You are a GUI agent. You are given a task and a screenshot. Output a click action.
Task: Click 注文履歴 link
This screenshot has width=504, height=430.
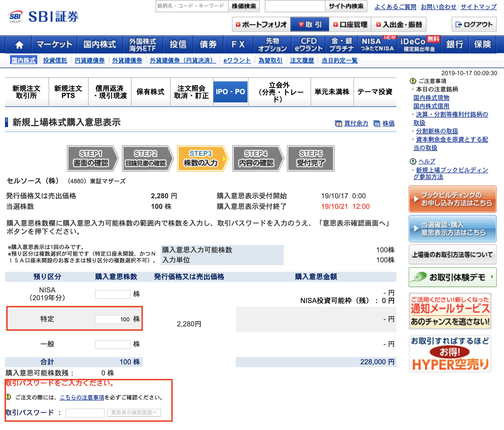(302, 60)
